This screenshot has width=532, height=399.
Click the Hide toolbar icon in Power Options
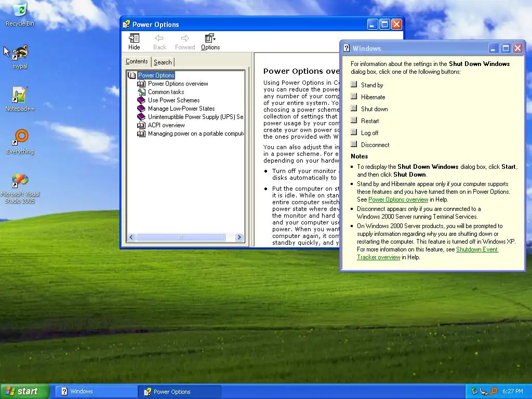tap(134, 42)
